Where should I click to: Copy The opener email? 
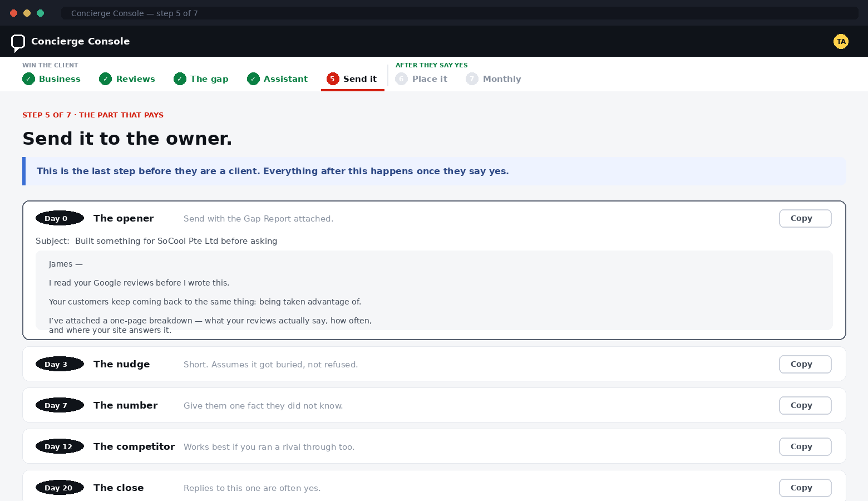(x=805, y=219)
